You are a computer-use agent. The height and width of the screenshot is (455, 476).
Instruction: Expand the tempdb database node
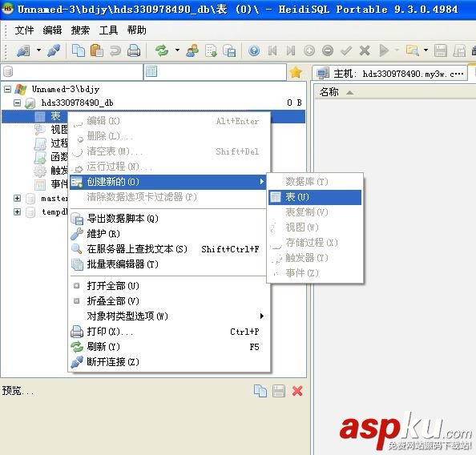18,211
